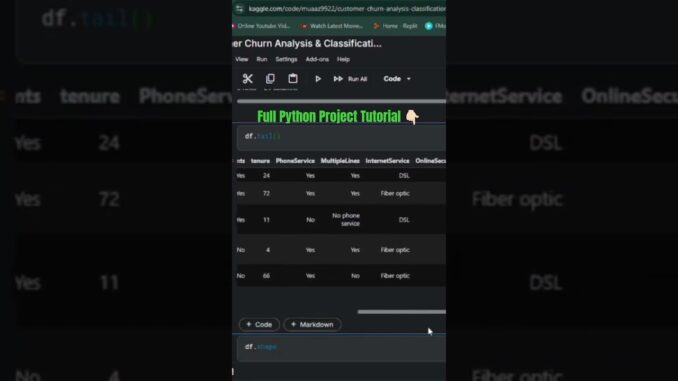Click the tenure value 66
The width and height of the screenshot is (678, 381).
click(266, 276)
